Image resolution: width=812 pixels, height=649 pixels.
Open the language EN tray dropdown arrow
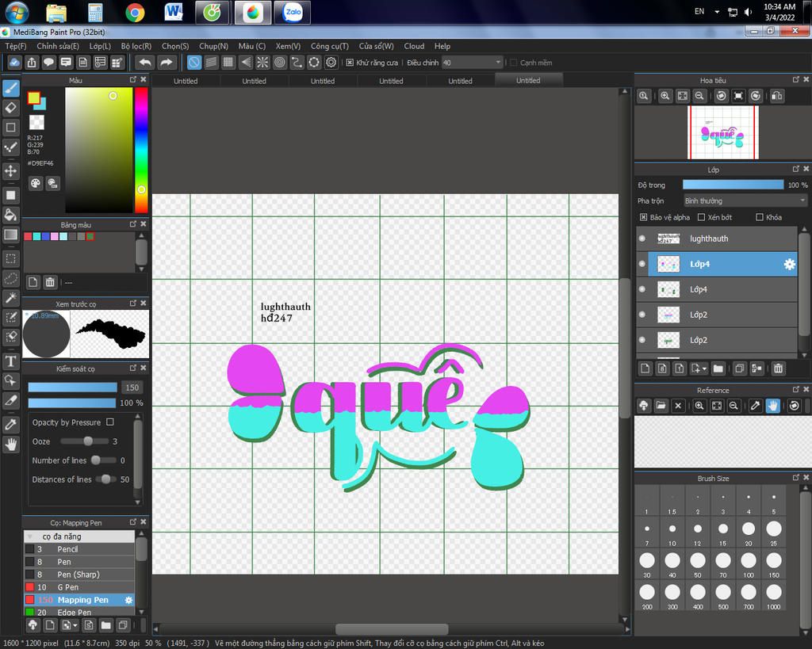pyautogui.click(x=717, y=12)
